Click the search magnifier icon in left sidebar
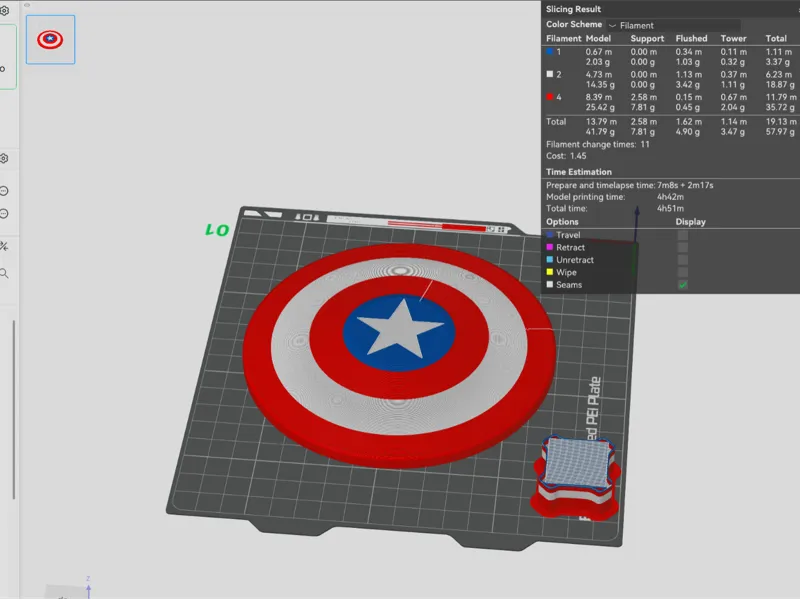The image size is (800, 600). 4,273
